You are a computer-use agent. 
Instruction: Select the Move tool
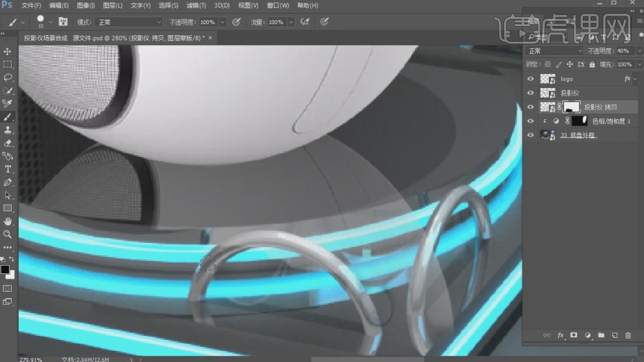pos(7,51)
